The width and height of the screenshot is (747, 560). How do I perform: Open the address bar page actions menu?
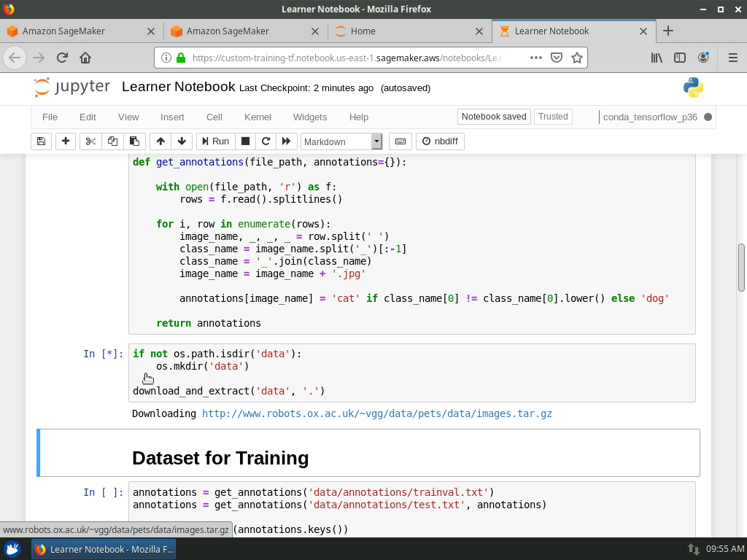pos(535,58)
